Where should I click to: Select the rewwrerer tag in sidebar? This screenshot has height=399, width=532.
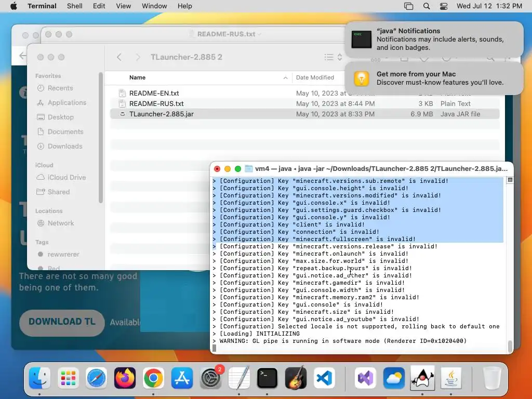[63, 254]
